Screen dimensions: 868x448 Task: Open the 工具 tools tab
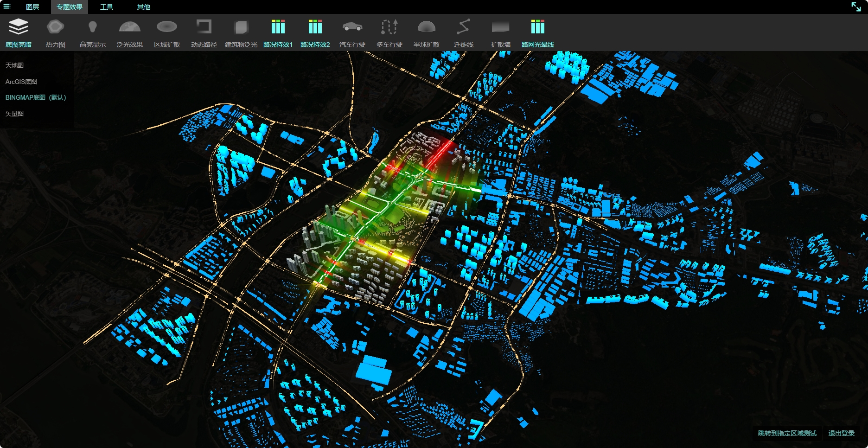point(107,7)
